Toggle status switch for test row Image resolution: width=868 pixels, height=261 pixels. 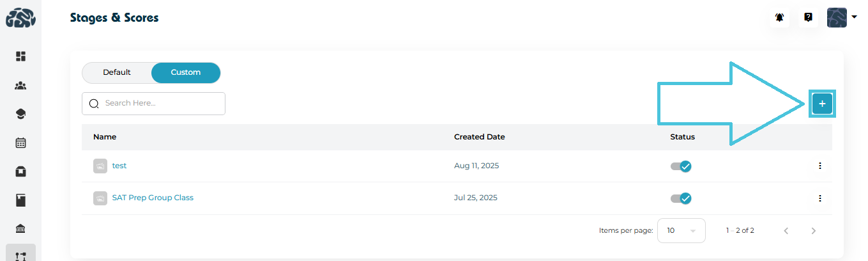pos(681,166)
